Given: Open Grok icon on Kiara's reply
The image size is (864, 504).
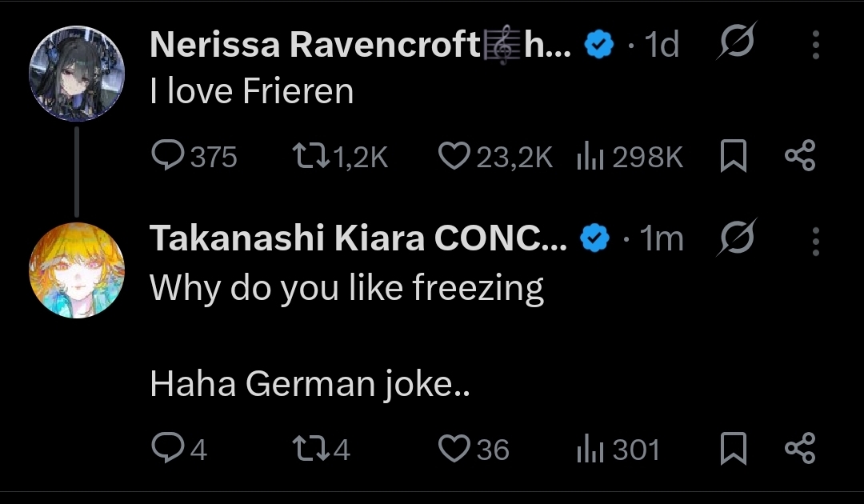Looking at the screenshot, I should tap(733, 238).
